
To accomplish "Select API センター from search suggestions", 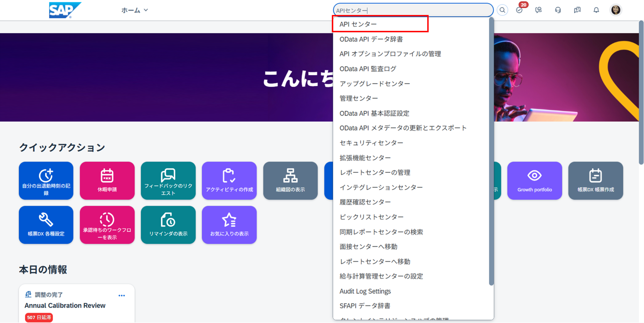I will pyautogui.click(x=358, y=24).
